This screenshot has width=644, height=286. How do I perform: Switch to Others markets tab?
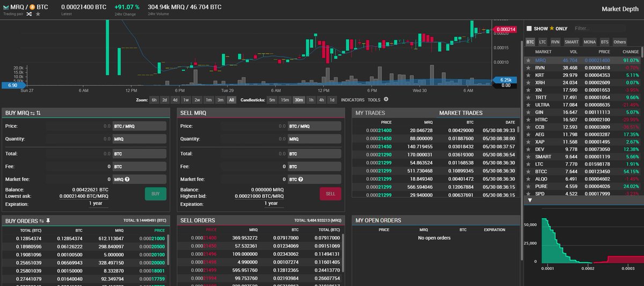click(x=619, y=41)
